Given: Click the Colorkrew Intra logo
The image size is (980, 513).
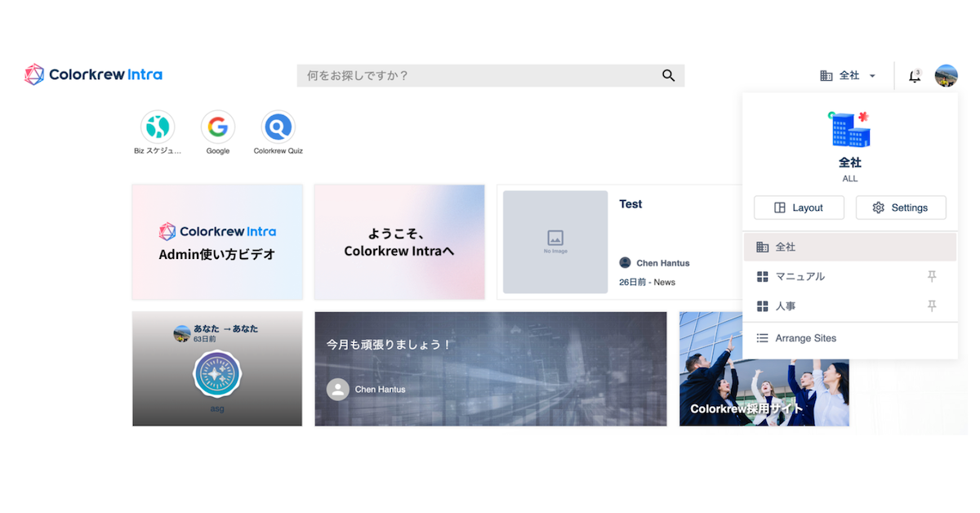Looking at the screenshot, I should coord(93,75).
